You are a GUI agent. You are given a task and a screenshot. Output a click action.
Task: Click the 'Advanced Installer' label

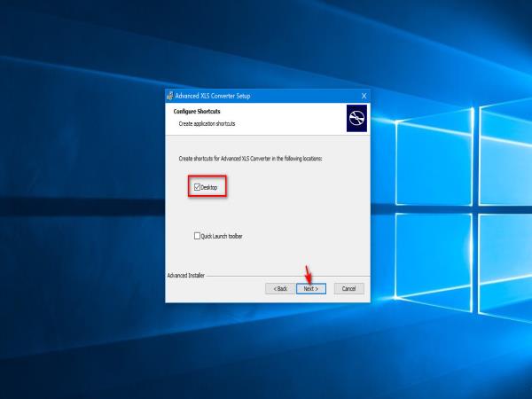pyautogui.click(x=186, y=276)
